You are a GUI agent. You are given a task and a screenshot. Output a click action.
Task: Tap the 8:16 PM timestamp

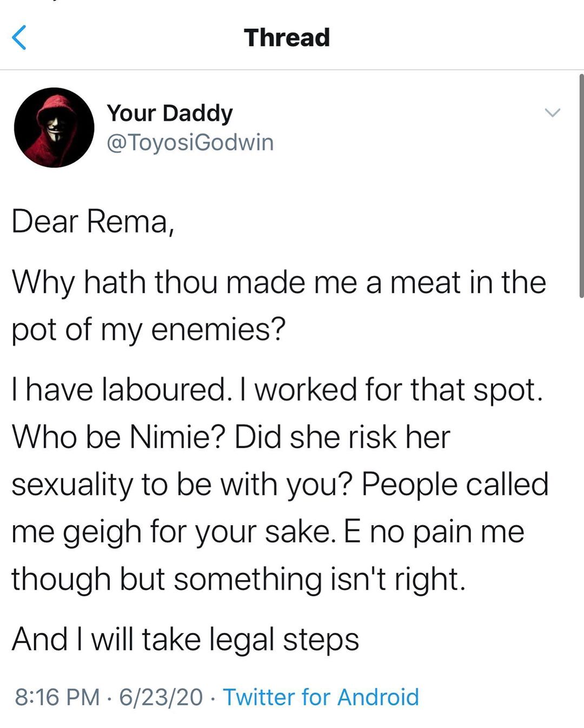point(57,697)
